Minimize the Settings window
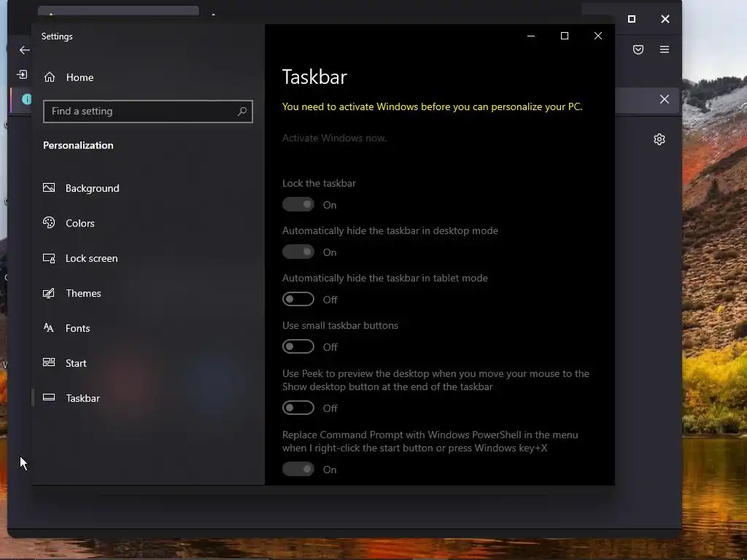Image resolution: width=747 pixels, height=560 pixels. pyautogui.click(x=531, y=36)
